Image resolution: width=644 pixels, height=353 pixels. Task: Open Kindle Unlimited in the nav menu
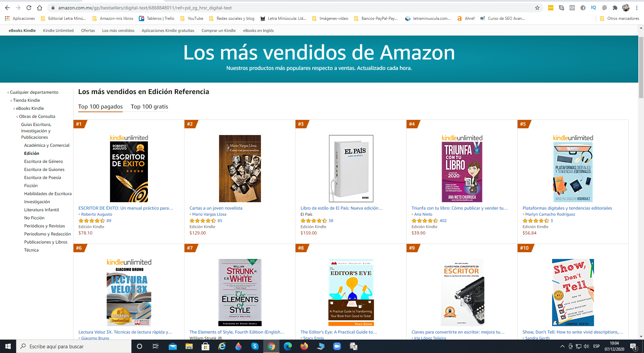click(x=58, y=31)
